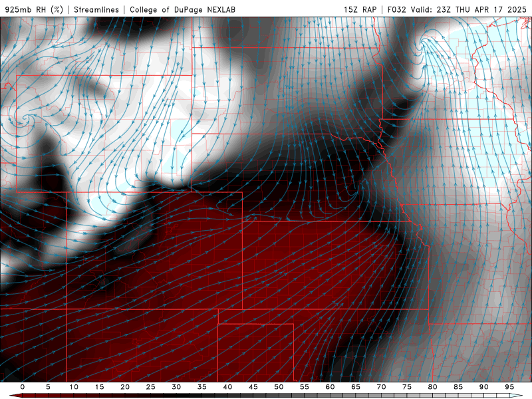Click the colorbar label "80"
532x399 pixels.
(x=432, y=387)
